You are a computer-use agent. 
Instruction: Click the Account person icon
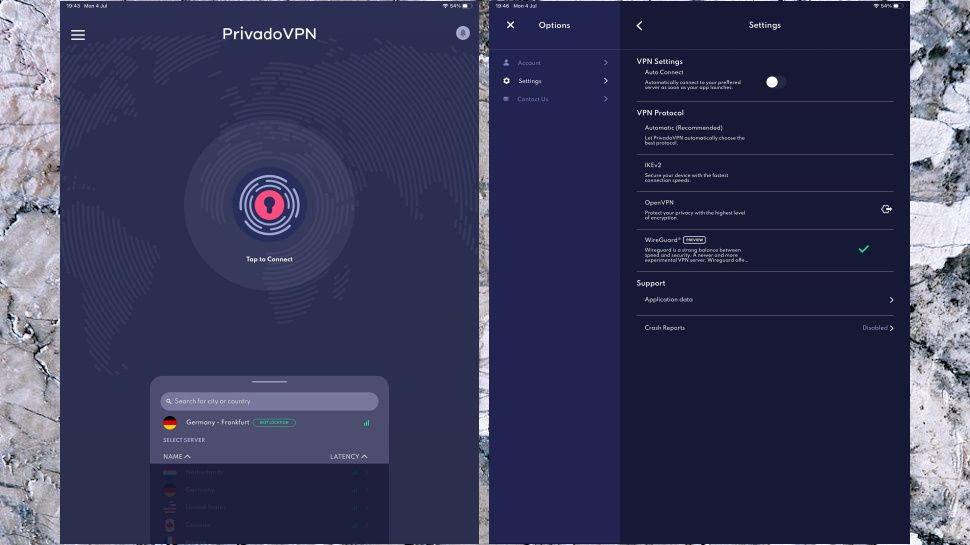(x=506, y=62)
